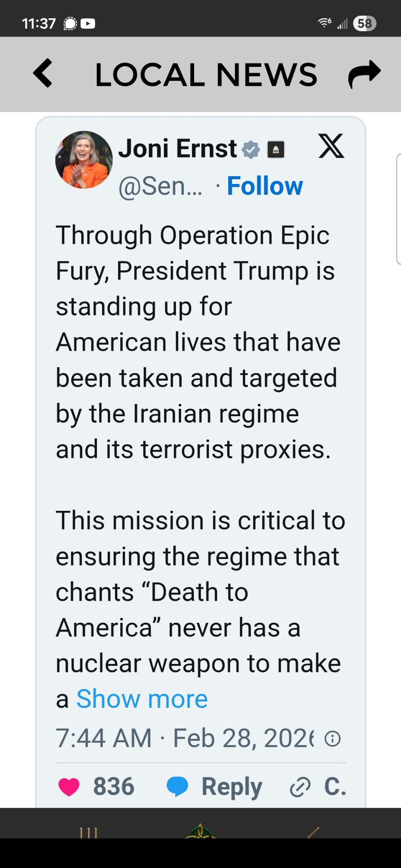Tap the back arrow beside LOCAL NEWS
Viewport: 401px width, 868px height.
(x=43, y=74)
